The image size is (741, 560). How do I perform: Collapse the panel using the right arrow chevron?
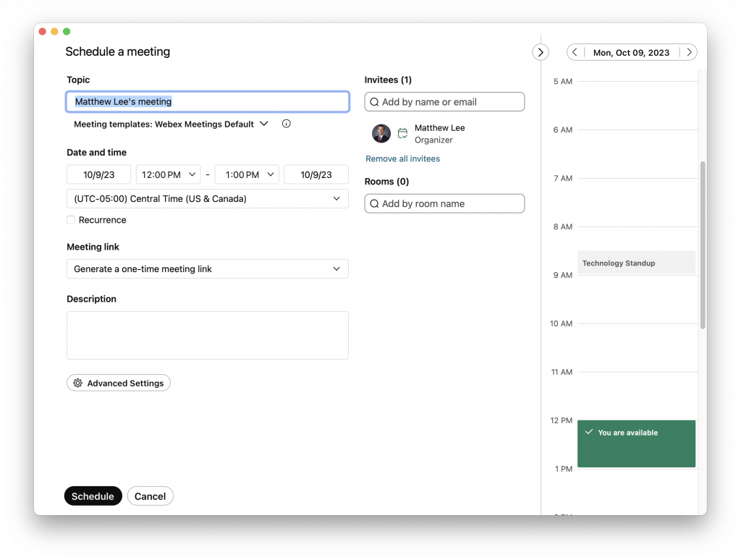click(541, 52)
